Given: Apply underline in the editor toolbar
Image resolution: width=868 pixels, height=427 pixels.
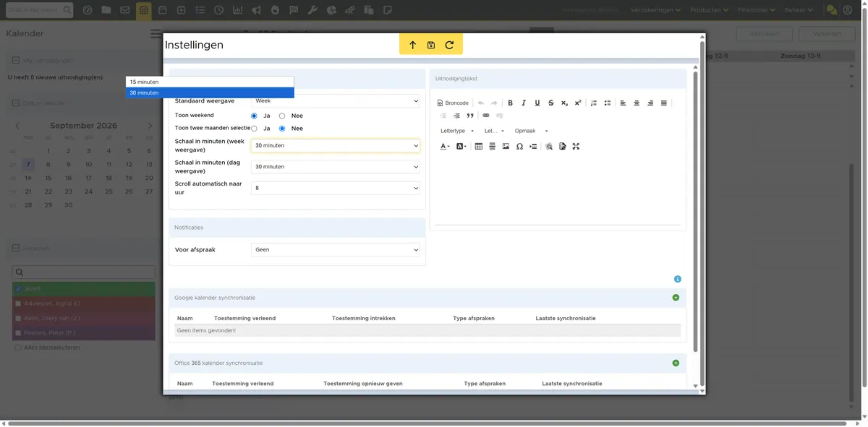Looking at the screenshot, I should point(537,103).
